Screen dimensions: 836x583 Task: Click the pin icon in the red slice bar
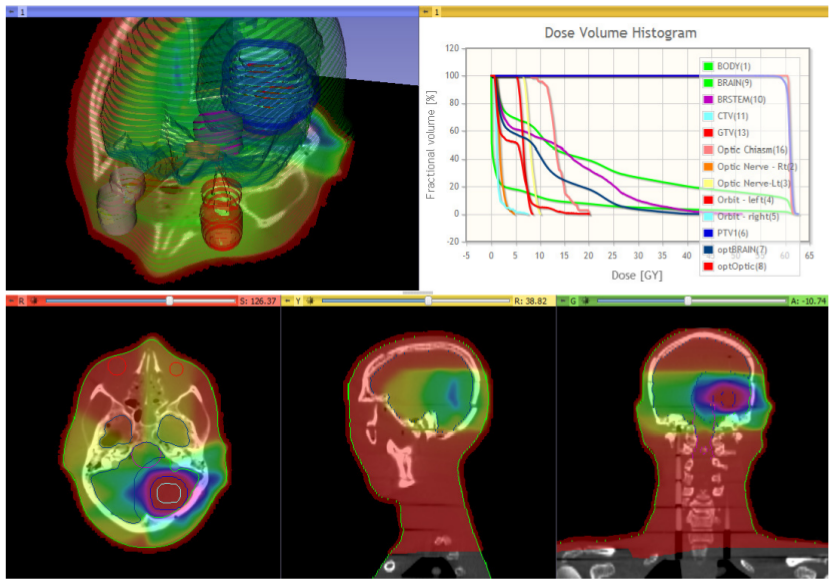[x=11, y=300]
